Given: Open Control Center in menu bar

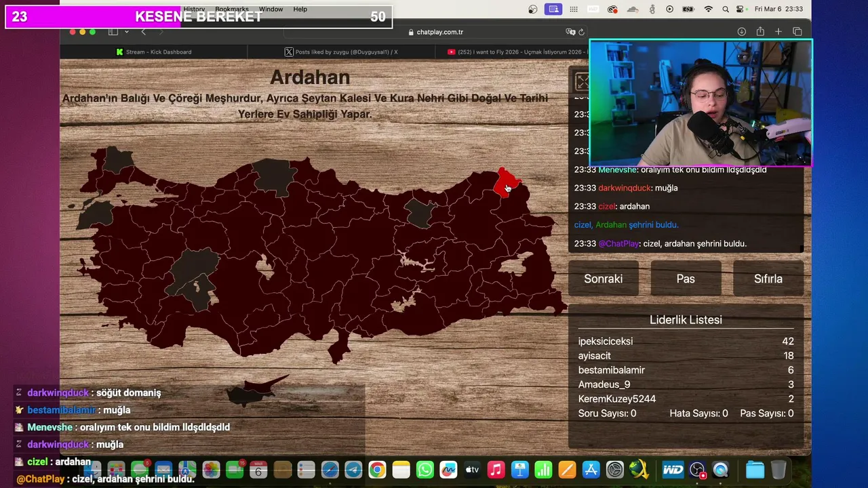Looking at the screenshot, I should click(x=740, y=9).
